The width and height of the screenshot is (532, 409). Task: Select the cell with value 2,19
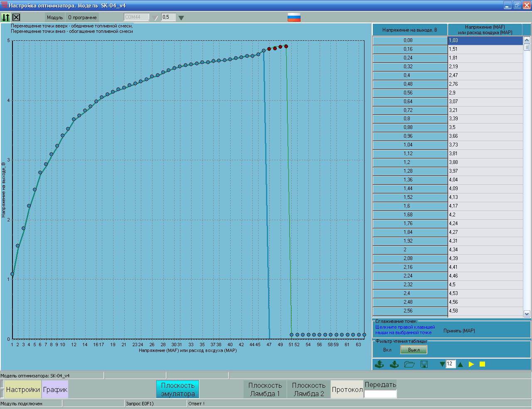coord(485,67)
